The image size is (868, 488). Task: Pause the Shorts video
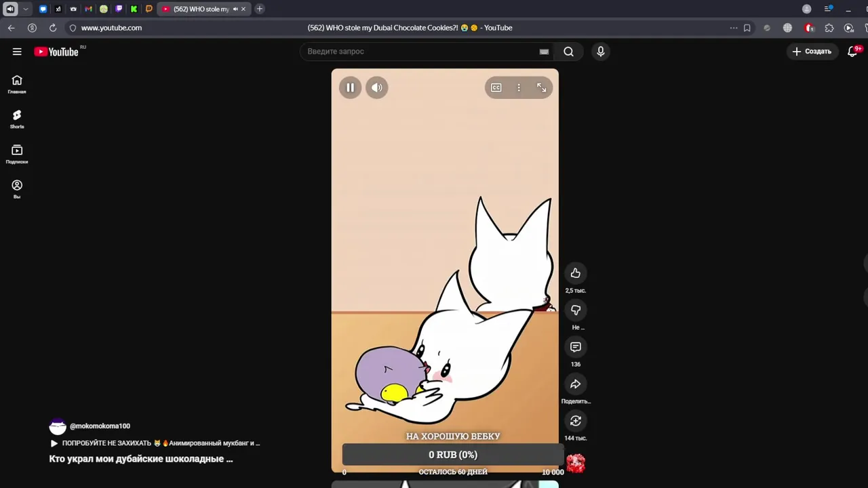[350, 87]
